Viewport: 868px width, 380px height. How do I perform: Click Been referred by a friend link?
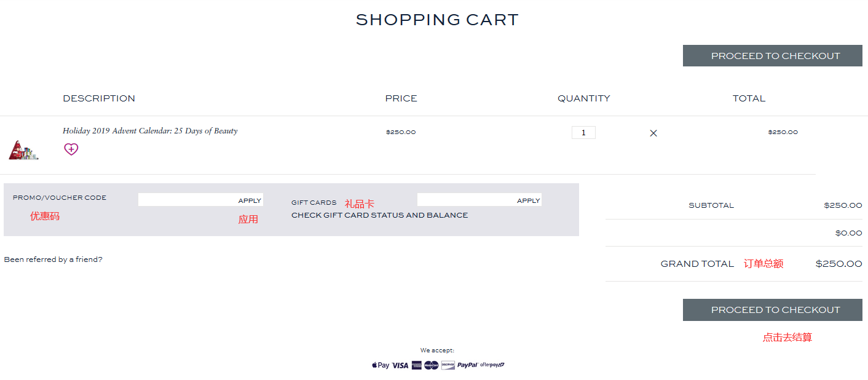point(53,259)
